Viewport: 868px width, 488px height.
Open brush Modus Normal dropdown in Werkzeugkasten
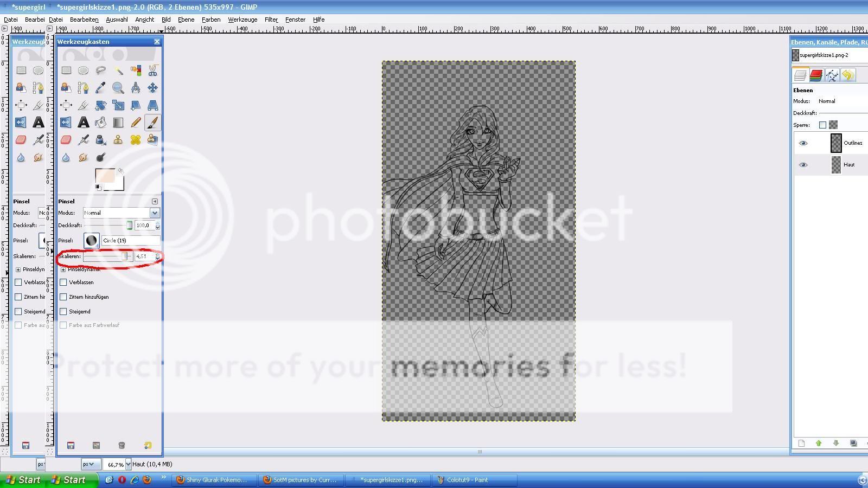pos(121,213)
